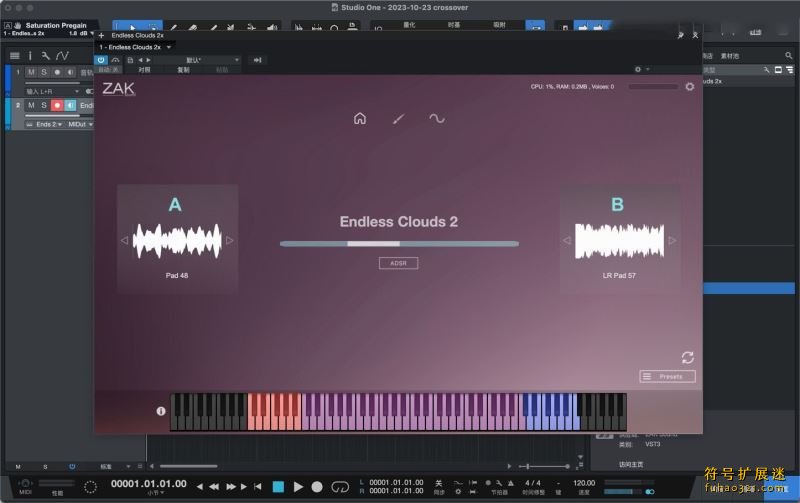Return to zero with the transport button
This screenshot has height=503, width=800.
258,487
